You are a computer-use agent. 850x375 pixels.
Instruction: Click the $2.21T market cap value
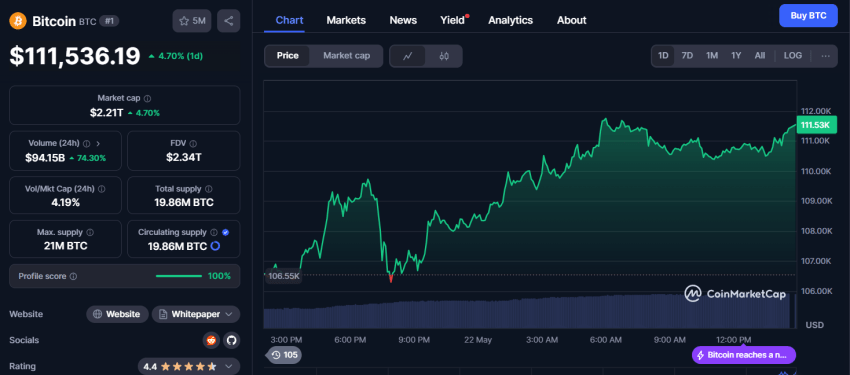(106, 113)
